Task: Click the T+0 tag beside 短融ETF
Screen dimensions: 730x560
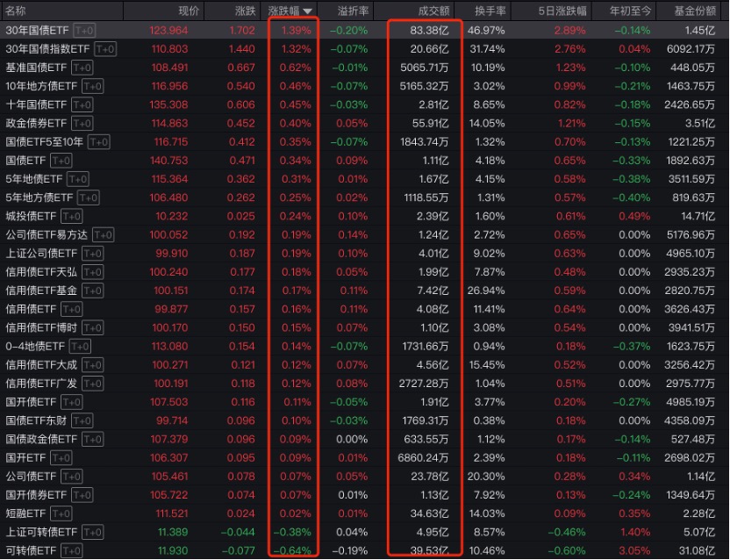Action: click(60, 513)
